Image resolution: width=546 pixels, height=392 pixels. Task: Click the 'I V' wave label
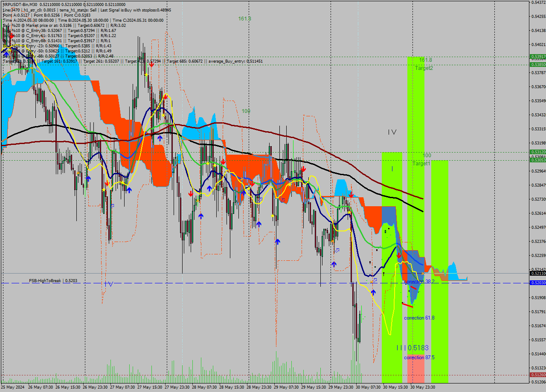click(x=392, y=132)
